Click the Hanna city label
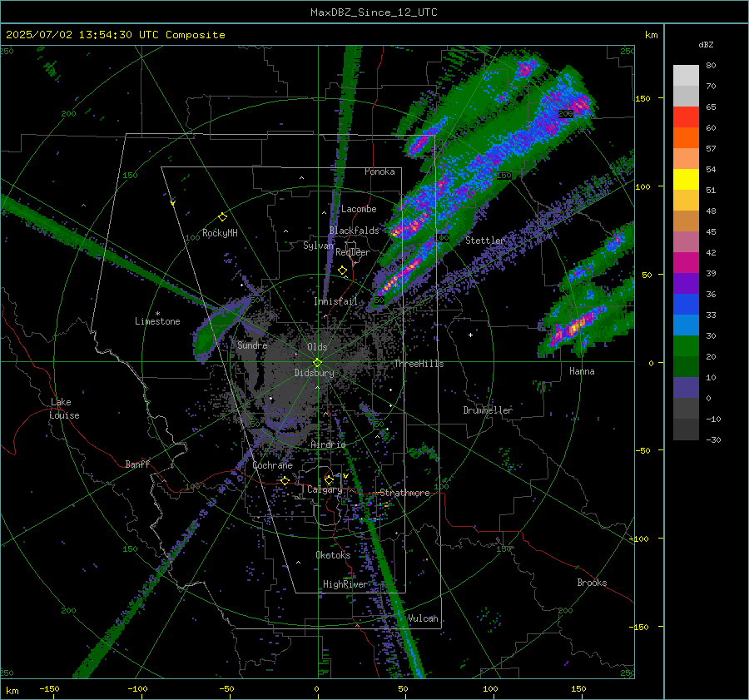Screen dimensions: 749x700 [x=582, y=371]
